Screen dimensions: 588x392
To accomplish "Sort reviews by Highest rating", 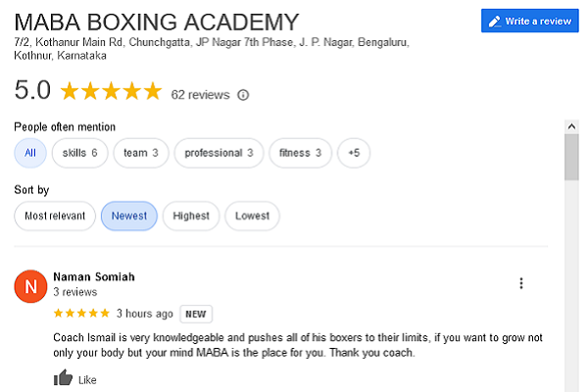I will point(191,216).
